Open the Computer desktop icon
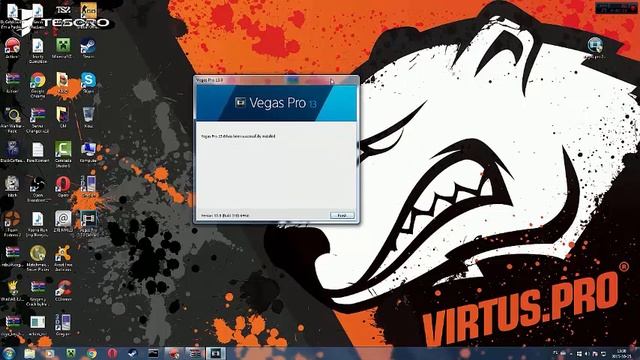640x360 pixels. [x=88, y=152]
